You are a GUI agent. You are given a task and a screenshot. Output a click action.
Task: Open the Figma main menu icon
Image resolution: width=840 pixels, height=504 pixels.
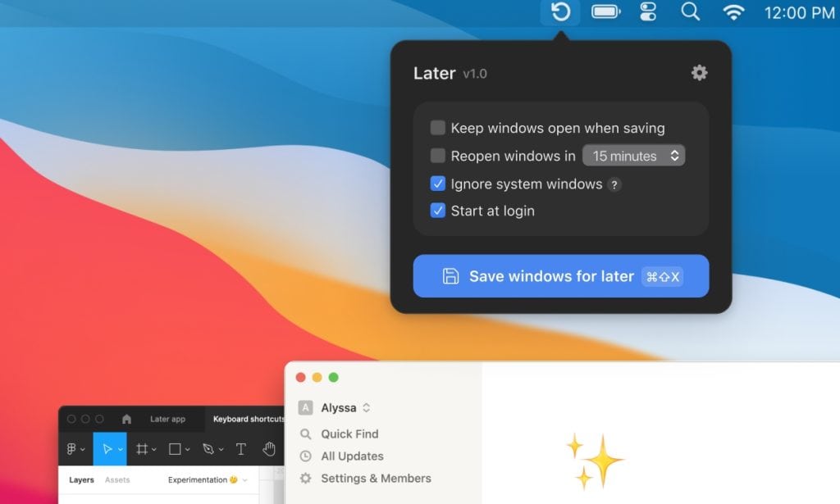coord(71,449)
